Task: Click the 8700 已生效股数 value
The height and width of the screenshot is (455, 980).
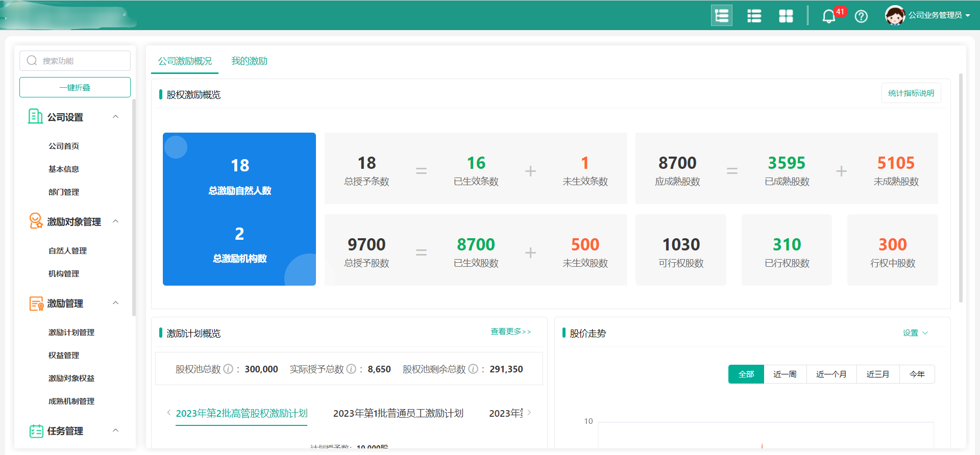Action: tap(476, 244)
